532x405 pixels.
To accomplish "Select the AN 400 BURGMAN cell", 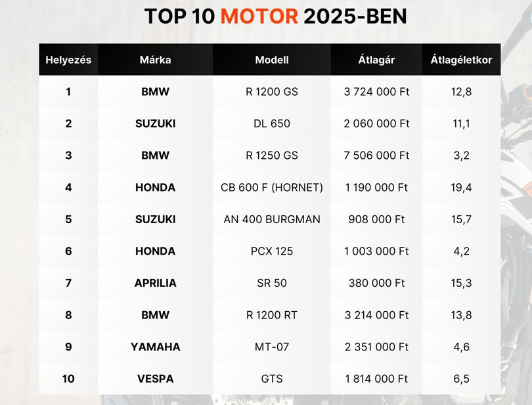I will 272,219.
